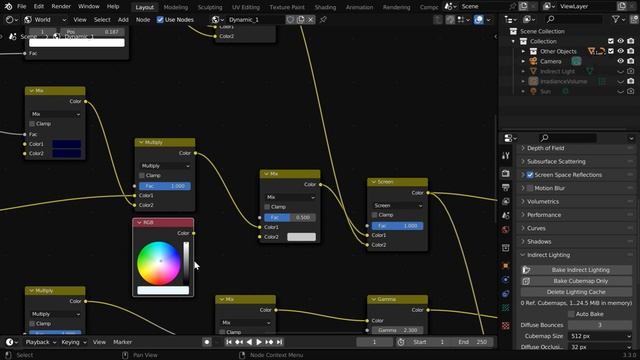Image resolution: width=640 pixels, height=360 pixels.
Task: Enable the Auto Bake checkbox
Action: click(571, 314)
